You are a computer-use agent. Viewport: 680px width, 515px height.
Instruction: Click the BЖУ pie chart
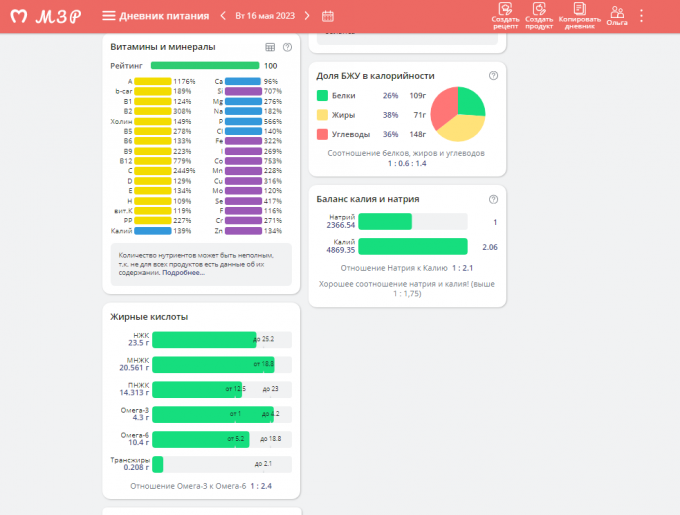[x=458, y=113]
